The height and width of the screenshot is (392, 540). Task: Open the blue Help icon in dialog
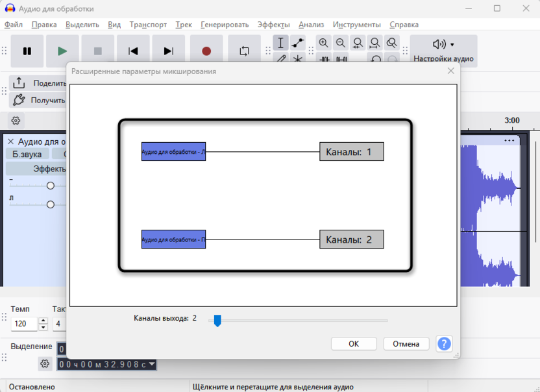(444, 344)
